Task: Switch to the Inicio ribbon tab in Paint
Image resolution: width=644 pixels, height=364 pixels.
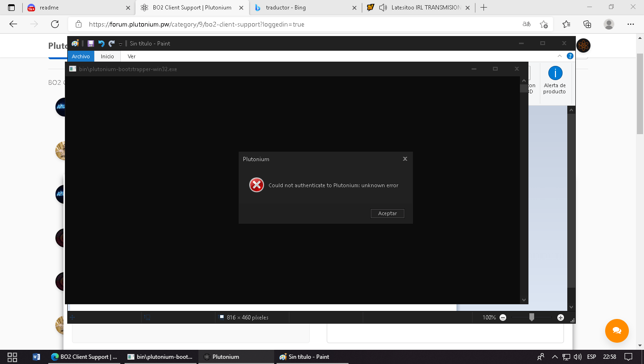Action: (107, 56)
